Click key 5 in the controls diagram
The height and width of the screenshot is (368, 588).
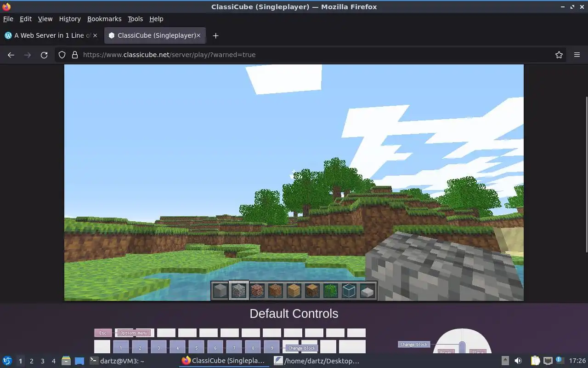click(x=196, y=347)
